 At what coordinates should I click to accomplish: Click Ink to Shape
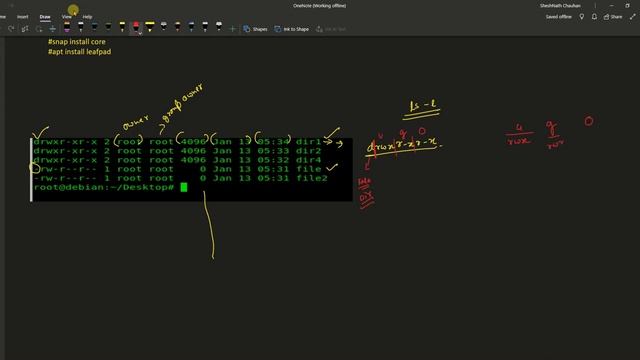[x=291, y=29]
